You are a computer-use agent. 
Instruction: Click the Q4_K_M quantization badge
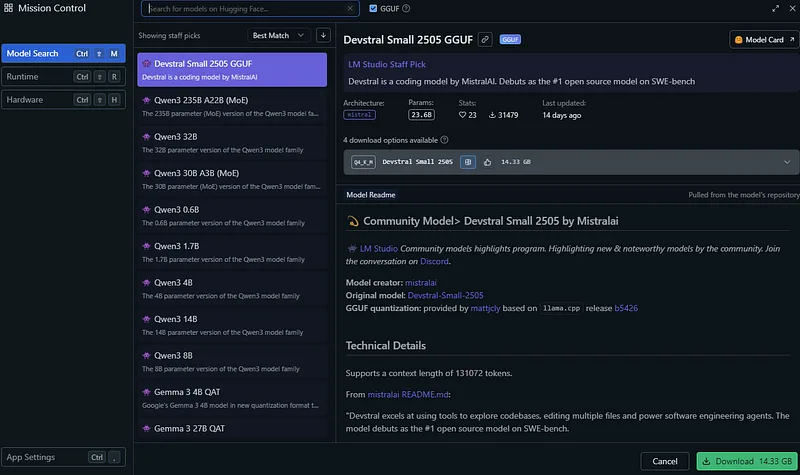[x=363, y=162]
